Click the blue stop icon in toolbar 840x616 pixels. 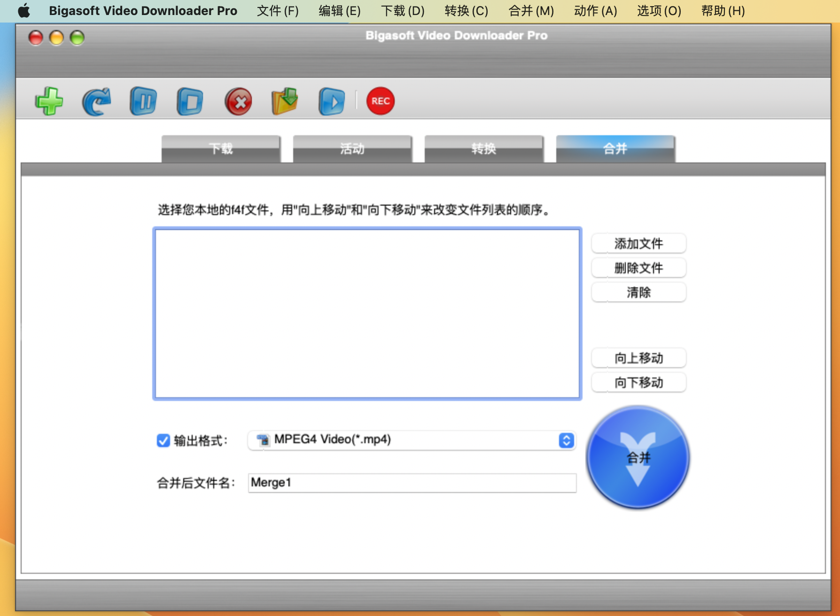coord(190,101)
